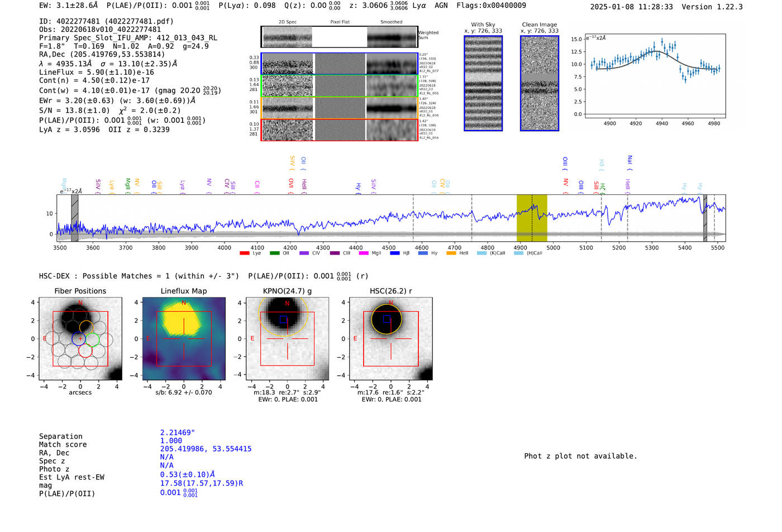Click the Weighted Sum 2D spectrum strip
Viewport: 782px width, 532px height.
340,37
